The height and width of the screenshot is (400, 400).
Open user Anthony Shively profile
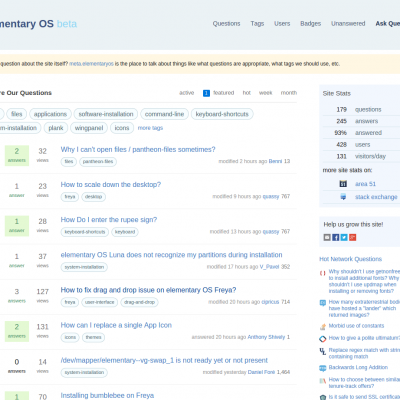click(266, 337)
